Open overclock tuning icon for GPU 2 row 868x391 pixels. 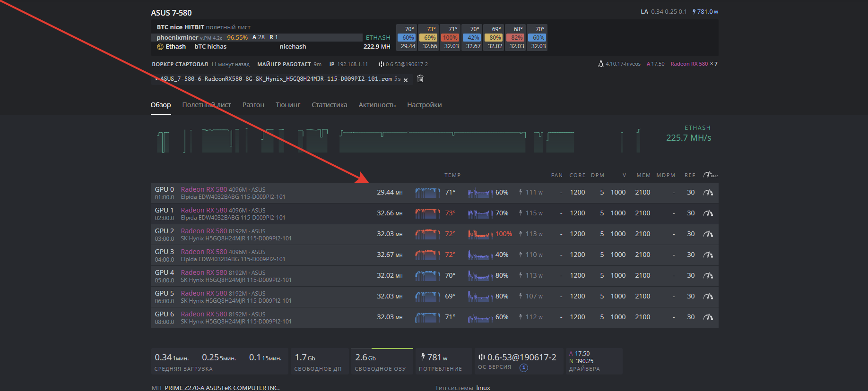708,234
